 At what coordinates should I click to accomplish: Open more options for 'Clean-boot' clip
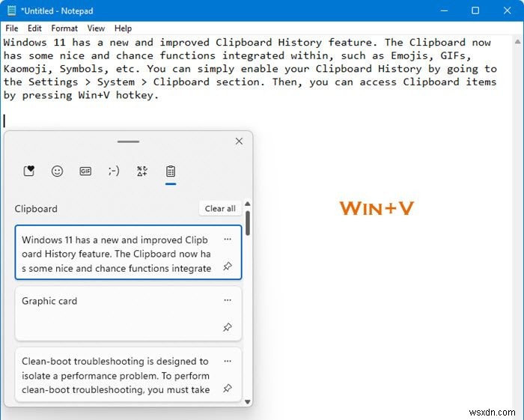(x=228, y=361)
